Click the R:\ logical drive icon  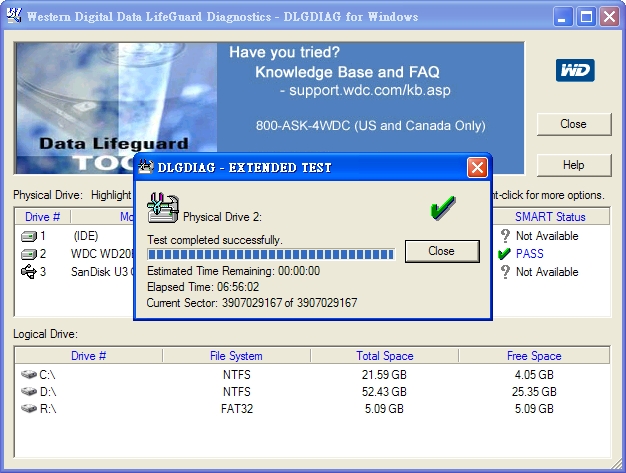29,408
